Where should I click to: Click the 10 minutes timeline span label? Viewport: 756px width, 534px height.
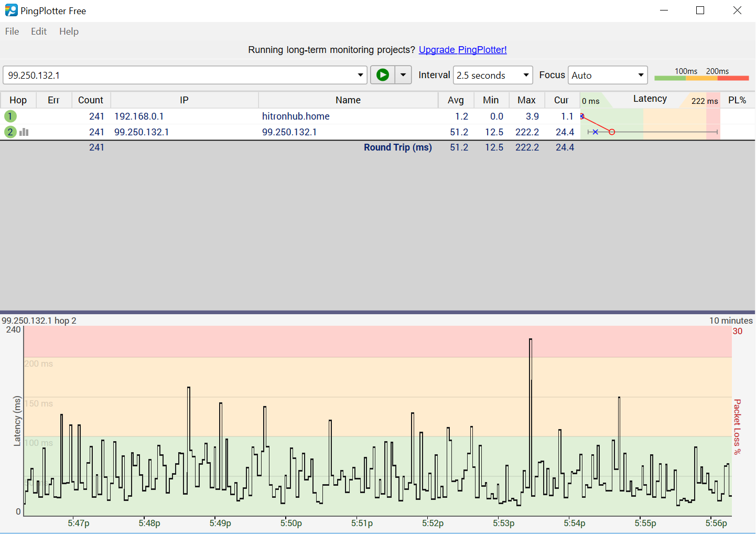pyautogui.click(x=731, y=321)
